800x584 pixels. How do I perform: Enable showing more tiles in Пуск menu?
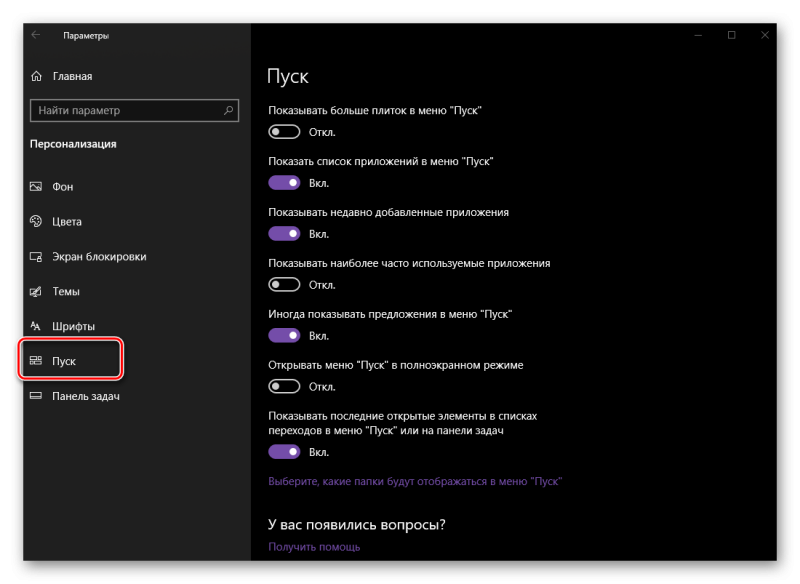click(x=284, y=132)
